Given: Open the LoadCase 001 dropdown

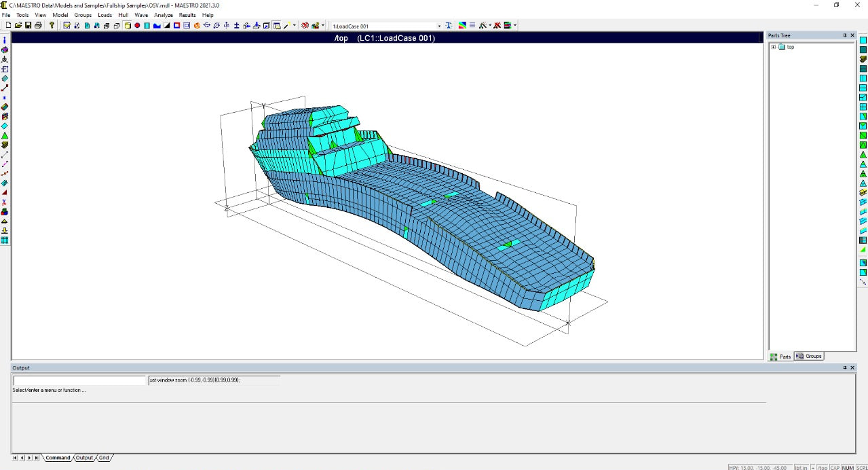Looking at the screenshot, I should pos(439,26).
